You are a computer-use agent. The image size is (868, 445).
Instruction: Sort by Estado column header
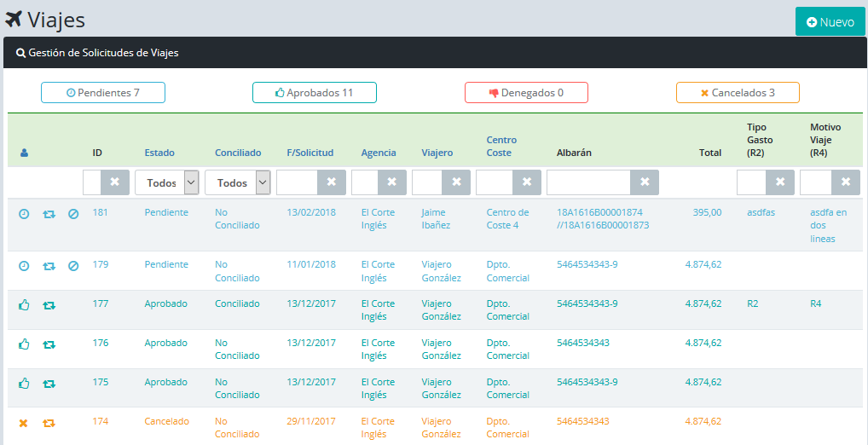(159, 153)
